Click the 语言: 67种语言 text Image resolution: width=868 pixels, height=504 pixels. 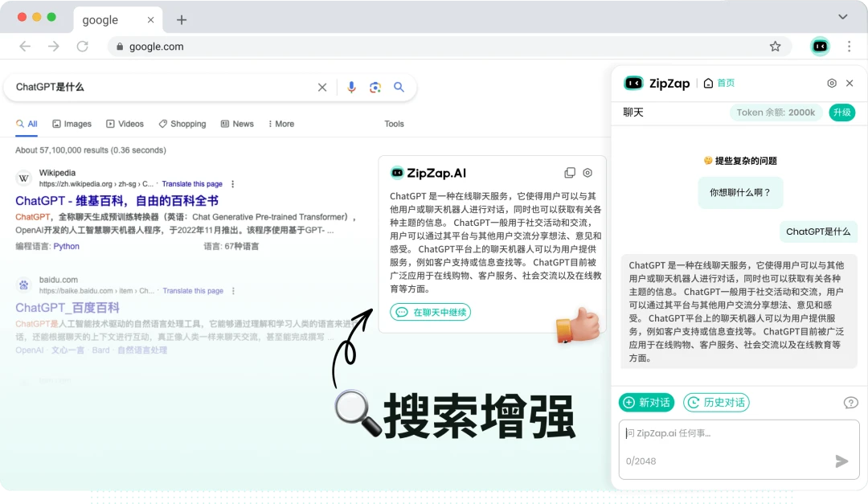click(x=231, y=247)
